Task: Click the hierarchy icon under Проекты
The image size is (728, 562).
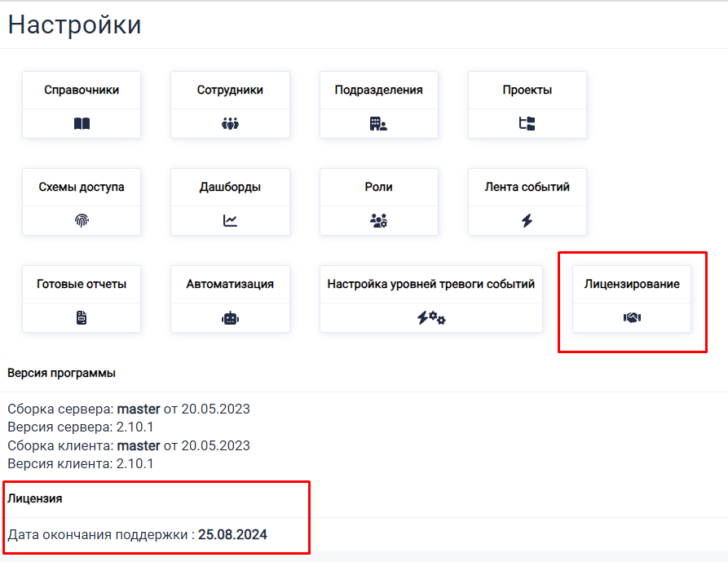Action: (x=526, y=122)
